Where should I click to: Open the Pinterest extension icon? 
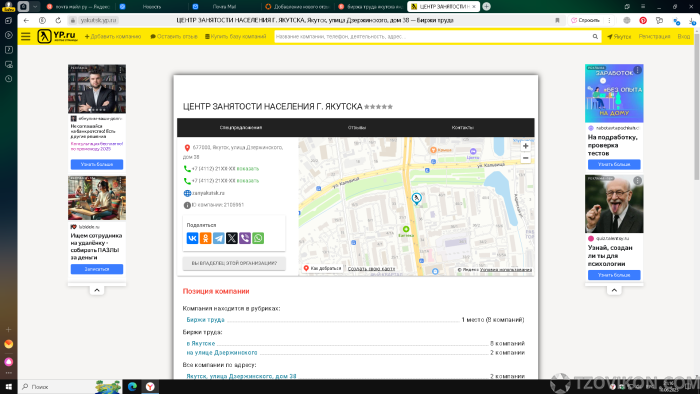(x=643, y=21)
